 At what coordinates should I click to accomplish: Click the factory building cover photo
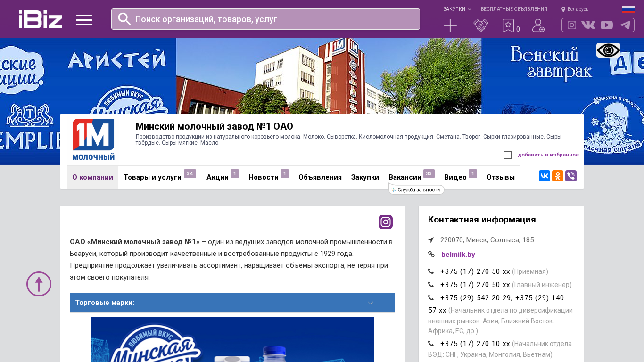click(329, 76)
